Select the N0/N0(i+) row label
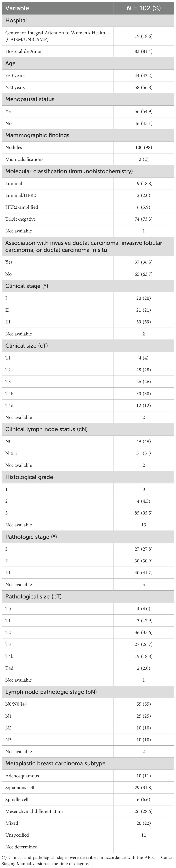 (19, 704)
